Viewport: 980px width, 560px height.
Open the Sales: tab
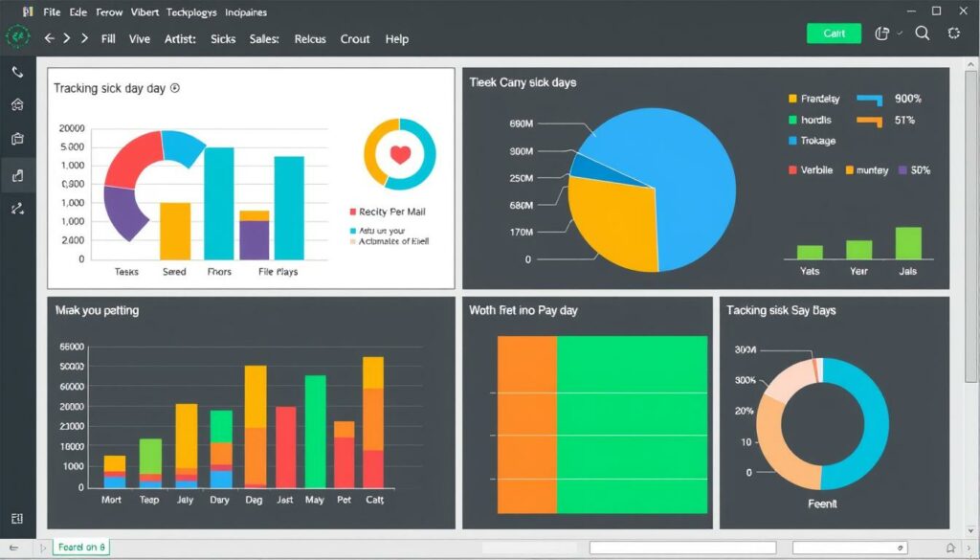coord(264,38)
